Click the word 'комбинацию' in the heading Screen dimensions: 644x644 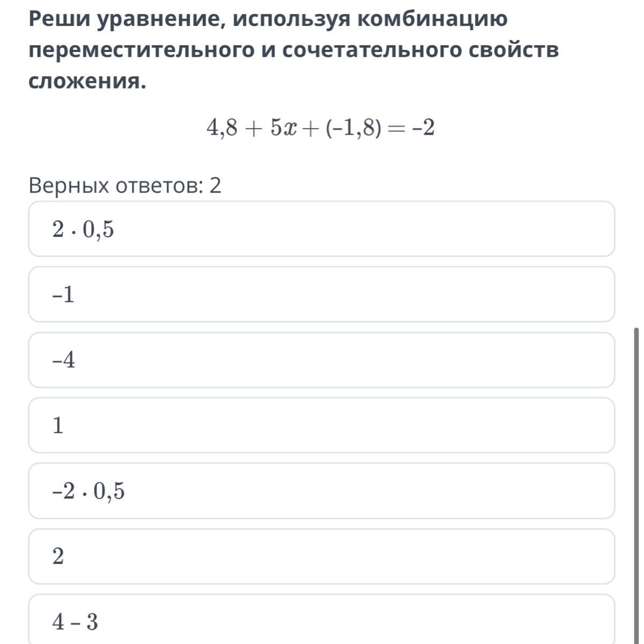[x=432, y=20]
